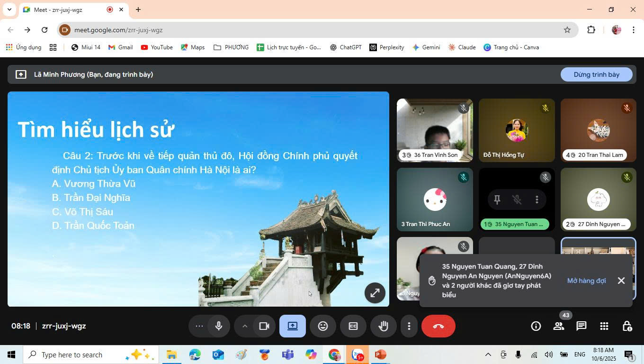Toggle the camera in Meet controls

click(264, 326)
